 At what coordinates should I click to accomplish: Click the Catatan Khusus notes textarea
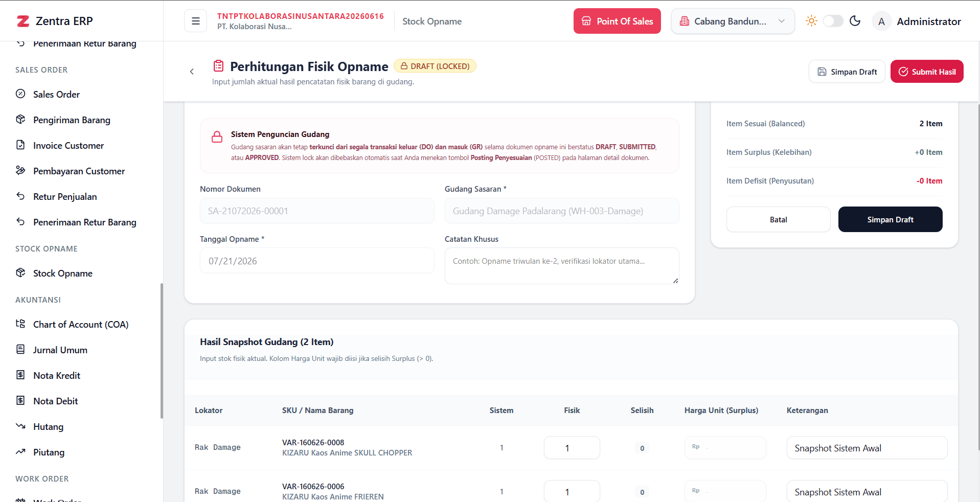point(562,266)
